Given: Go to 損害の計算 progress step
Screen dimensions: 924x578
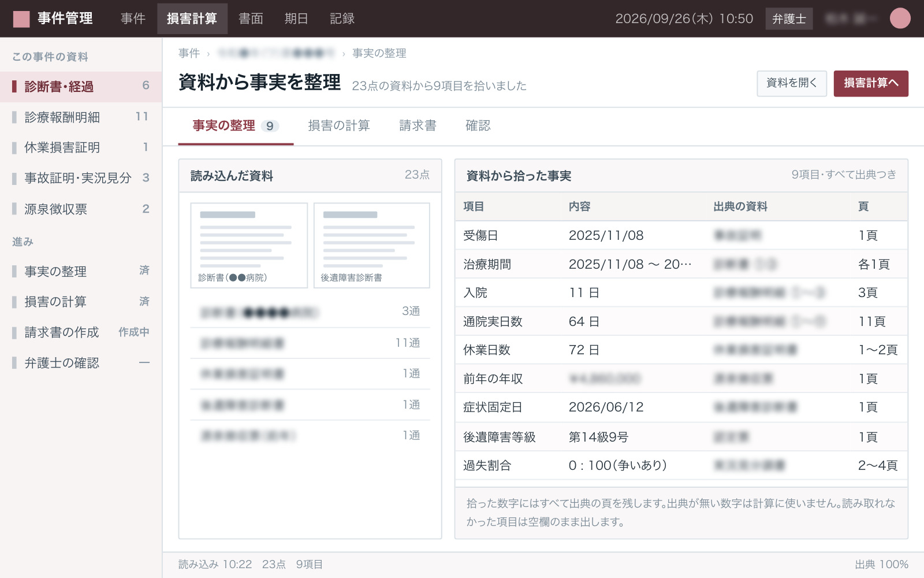Looking at the screenshot, I should (x=81, y=302).
